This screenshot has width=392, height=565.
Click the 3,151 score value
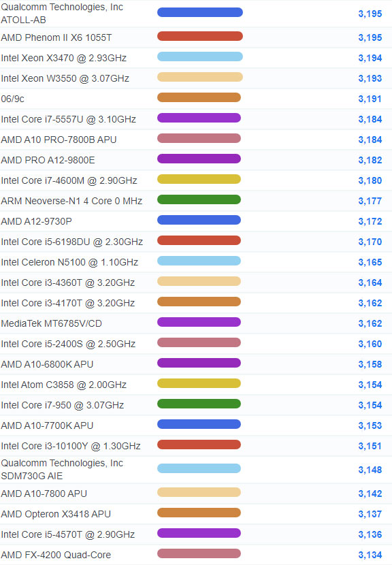370,446
